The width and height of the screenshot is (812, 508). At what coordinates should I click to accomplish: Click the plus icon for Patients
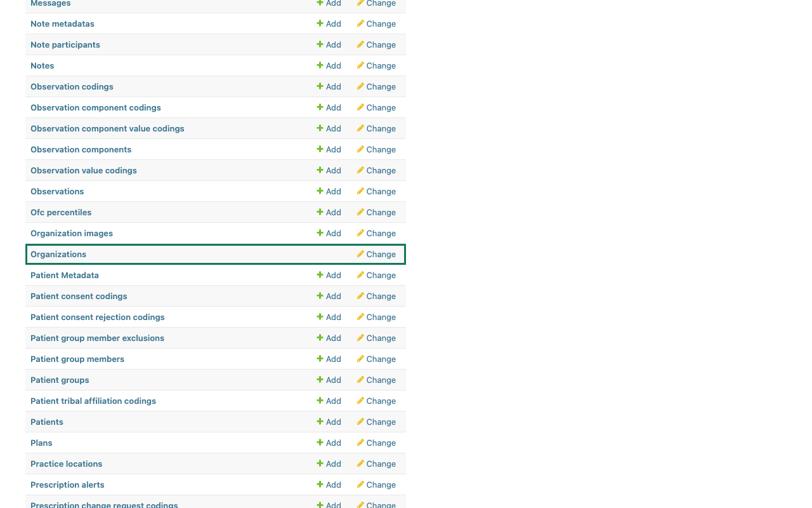(320, 422)
